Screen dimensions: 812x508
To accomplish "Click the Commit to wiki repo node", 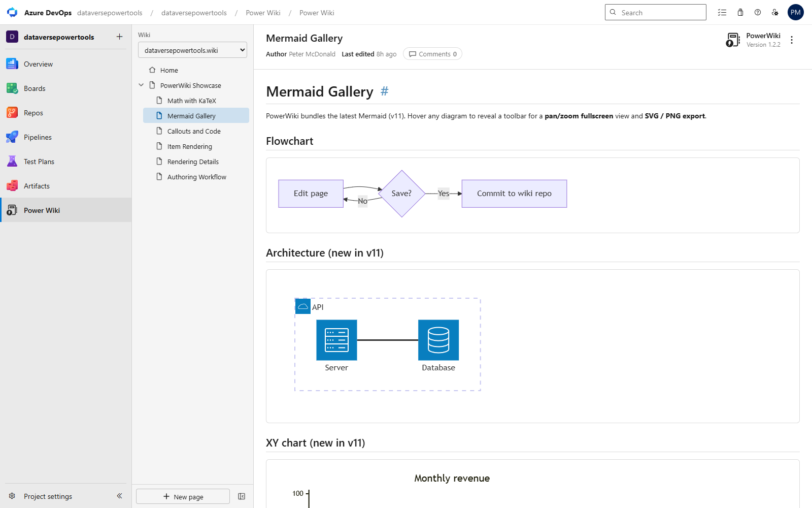I will (514, 194).
